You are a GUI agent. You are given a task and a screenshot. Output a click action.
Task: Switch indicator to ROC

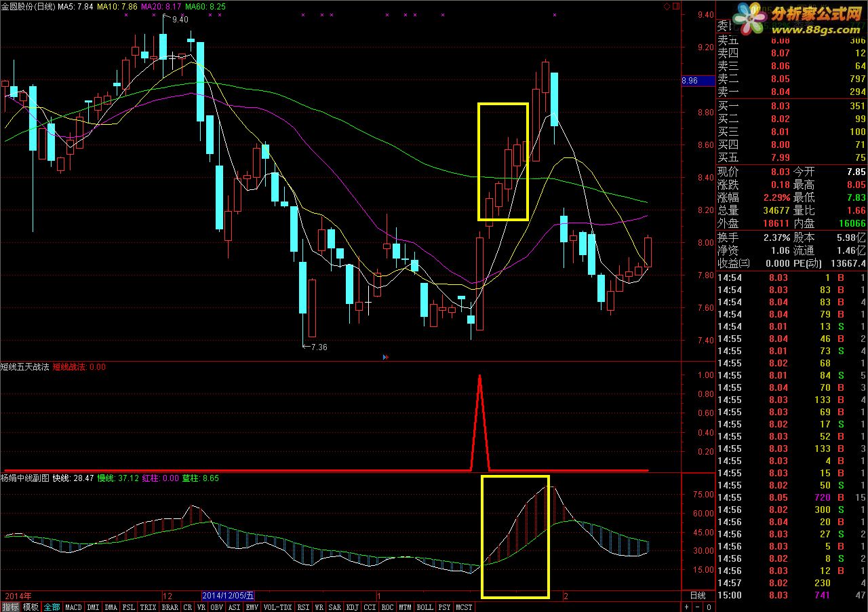(x=388, y=607)
